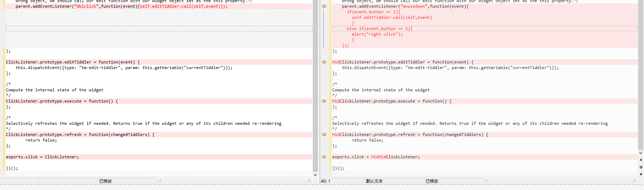
Task: Click copy-to-left arrow beside MidClickListener.prototype.refresh line
Action: [x=324, y=135]
